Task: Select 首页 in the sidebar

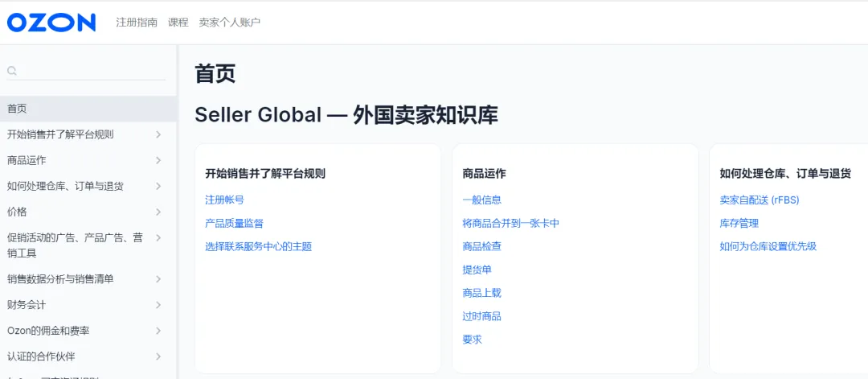Action: tap(88, 109)
